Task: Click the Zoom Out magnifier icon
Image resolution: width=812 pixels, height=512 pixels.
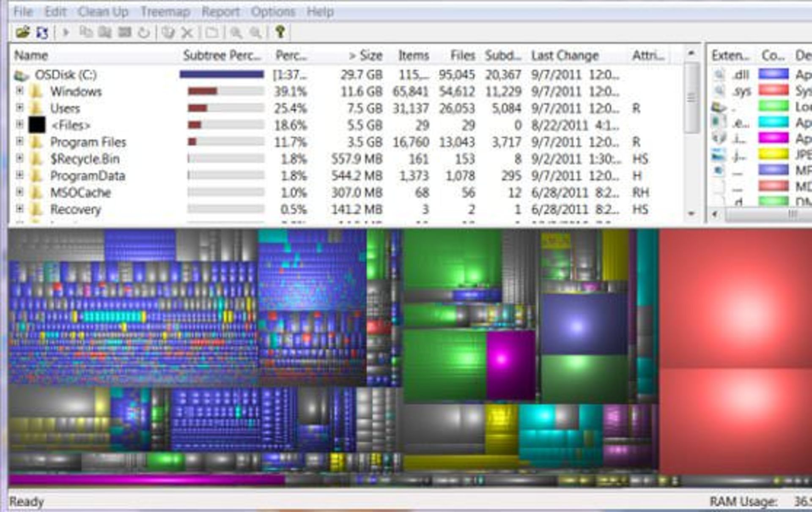Action: pyautogui.click(x=256, y=33)
